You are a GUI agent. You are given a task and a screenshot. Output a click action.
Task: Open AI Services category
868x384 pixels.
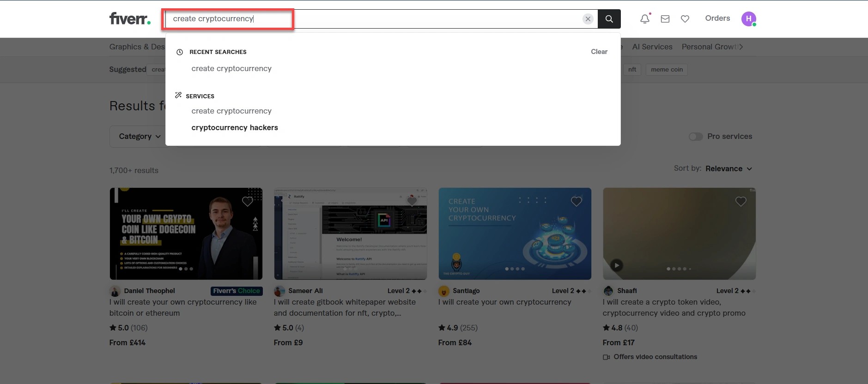coord(652,47)
